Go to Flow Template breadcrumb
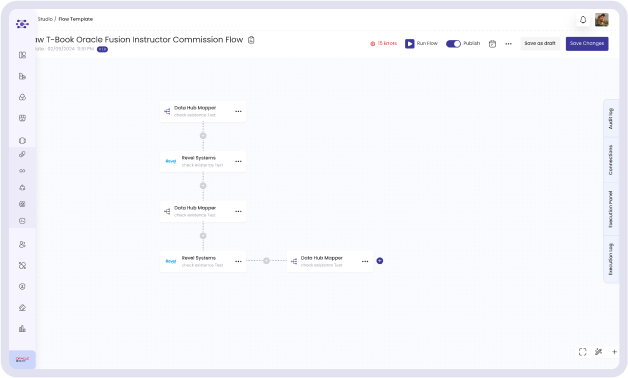 (x=76, y=19)
